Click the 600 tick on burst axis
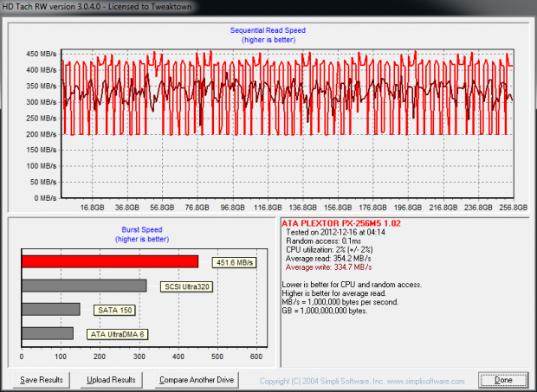This screenshot has height=392, width=537. (x=256, y=357)
